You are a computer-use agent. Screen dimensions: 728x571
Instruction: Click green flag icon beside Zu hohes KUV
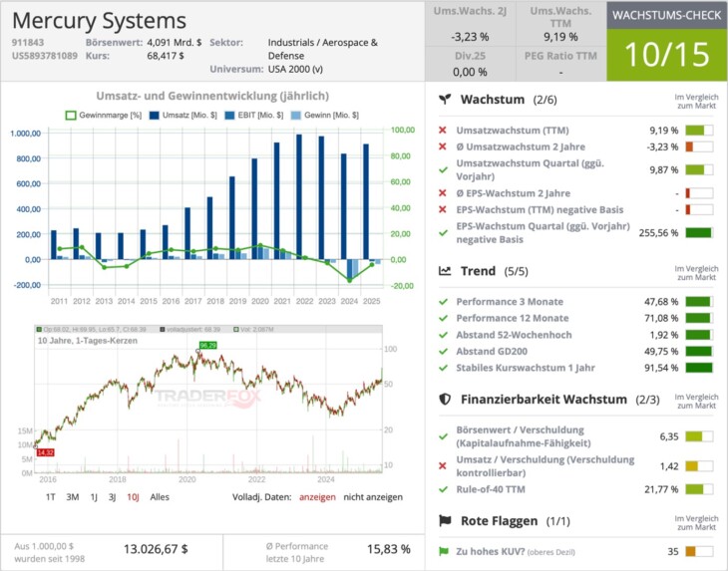tap(444, 551)
